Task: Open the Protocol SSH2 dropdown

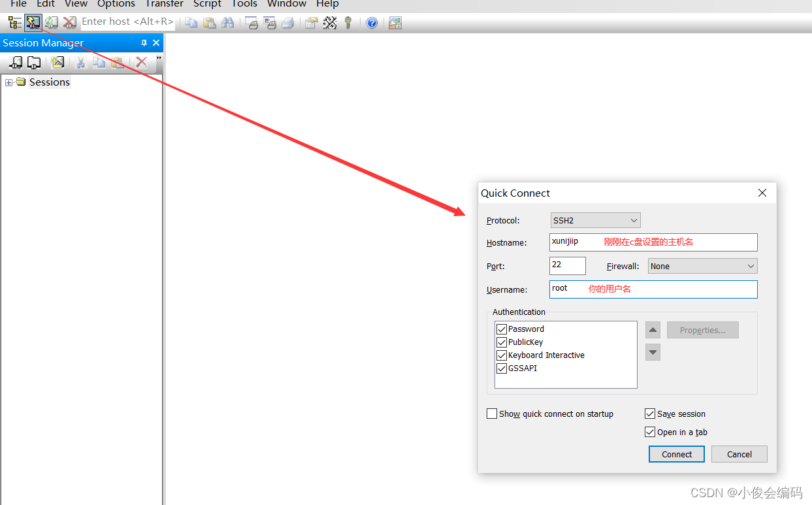Action: coord(595,220)
